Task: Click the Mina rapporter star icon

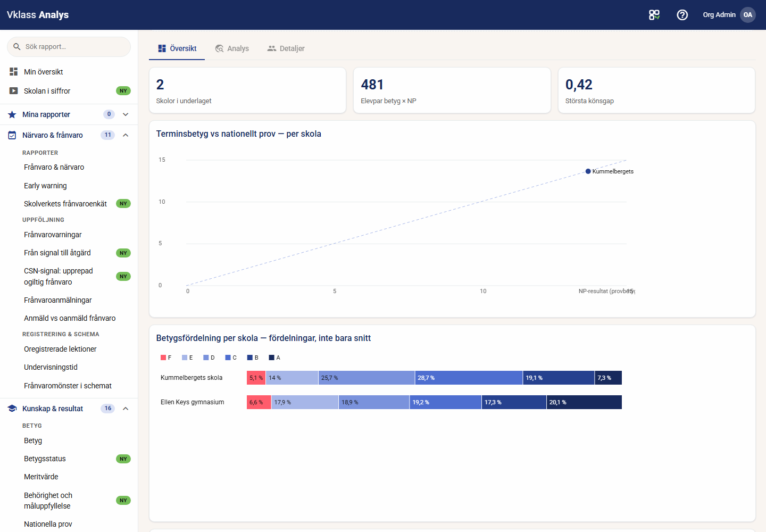Action: 12,114
